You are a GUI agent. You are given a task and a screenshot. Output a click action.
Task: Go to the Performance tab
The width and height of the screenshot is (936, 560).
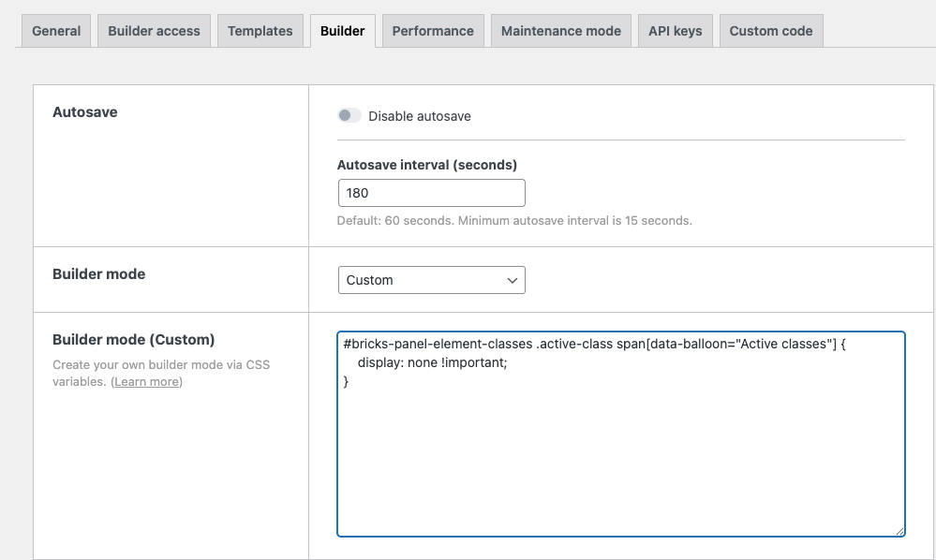433,31
